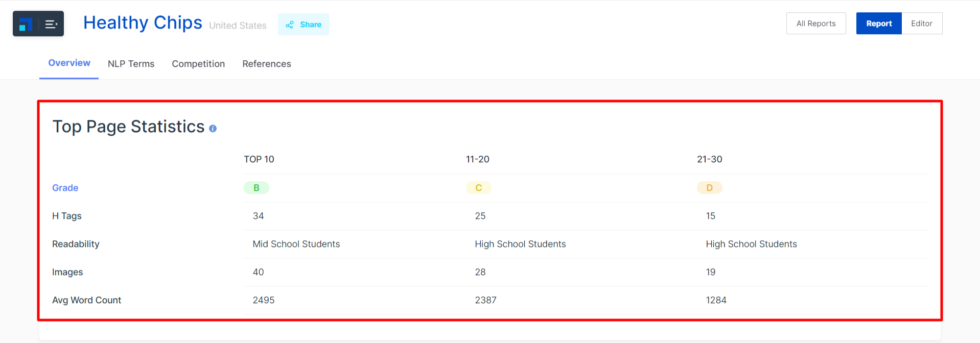This screenshot has height=343, width=980.
Task: Click the Healthy Chips report title
Action: point(143,23)
